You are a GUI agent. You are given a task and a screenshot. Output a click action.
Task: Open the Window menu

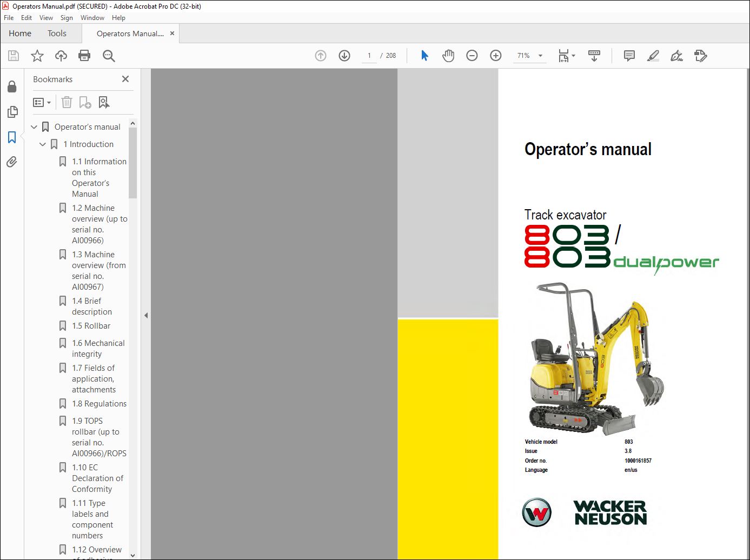pos(92,18)
